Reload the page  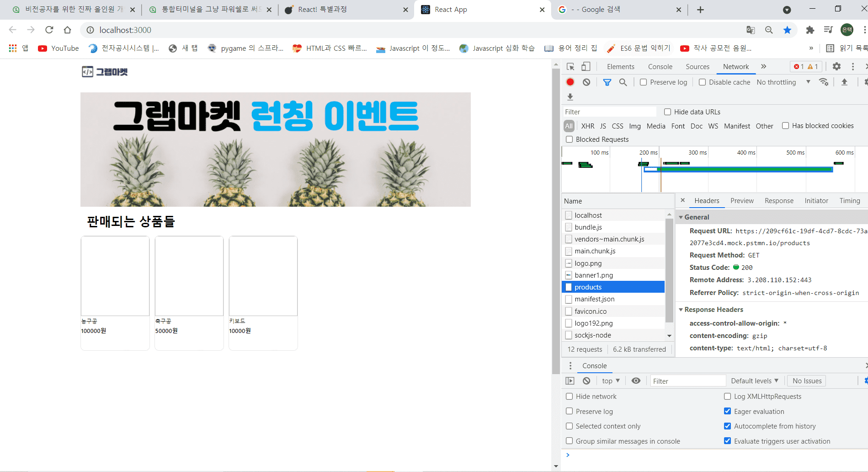click(49, 30)
